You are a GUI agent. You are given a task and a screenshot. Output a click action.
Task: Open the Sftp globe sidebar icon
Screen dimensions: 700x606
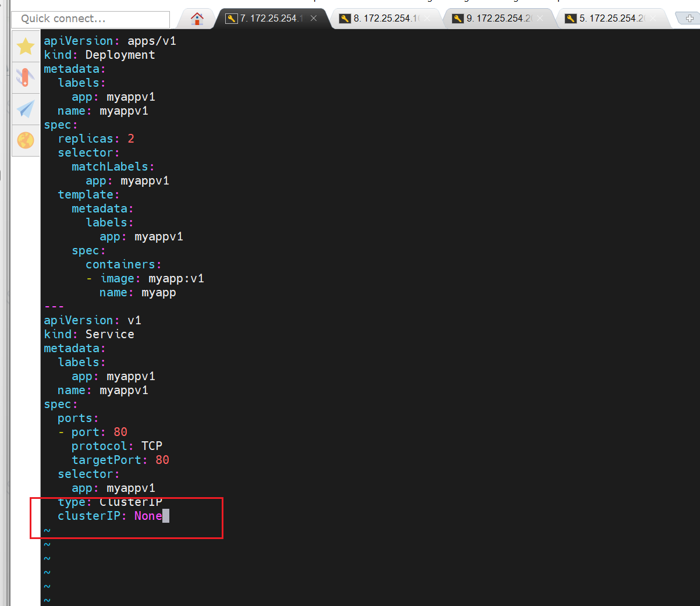[x=26, y=140]
